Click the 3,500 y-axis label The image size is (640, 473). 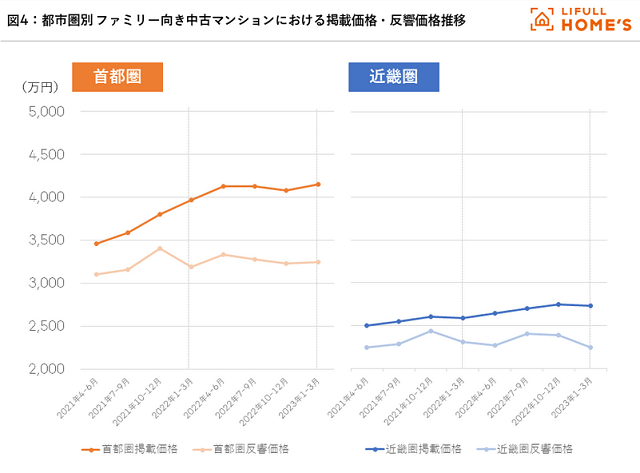(x=44, y=240)
